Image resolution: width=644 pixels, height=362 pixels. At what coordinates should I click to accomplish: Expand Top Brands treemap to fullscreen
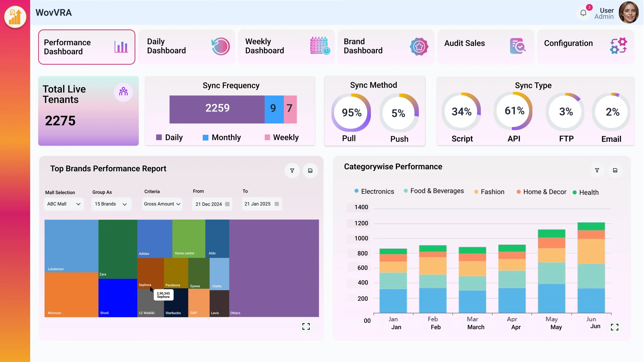click(x=306, y=327)
